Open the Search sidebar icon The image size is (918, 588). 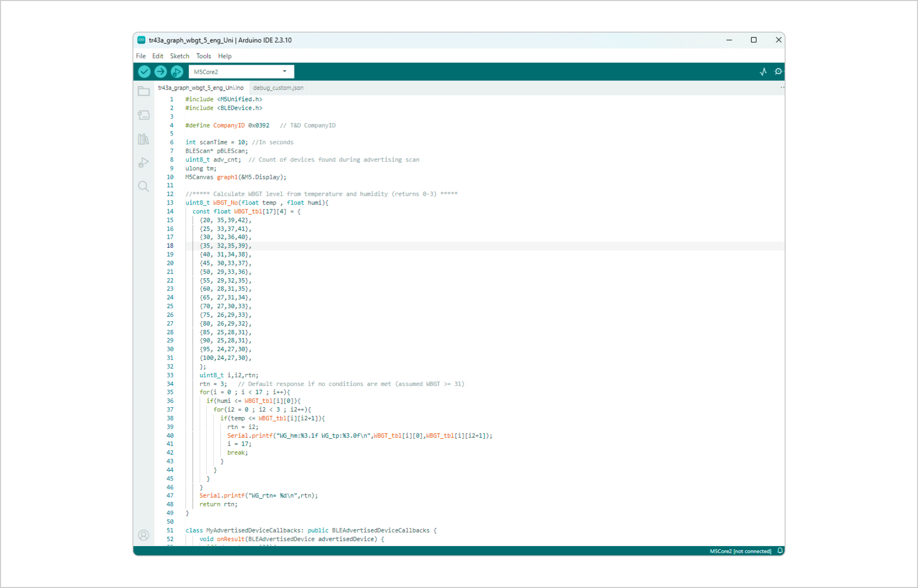coord(144,186)
